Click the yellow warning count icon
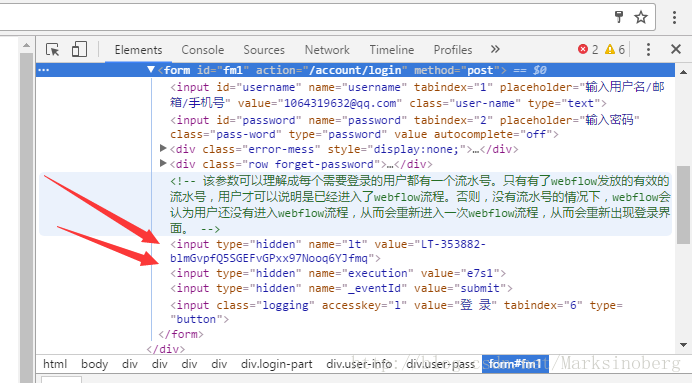Viewport: 692px width, 383px height. [x=610, y=49]
